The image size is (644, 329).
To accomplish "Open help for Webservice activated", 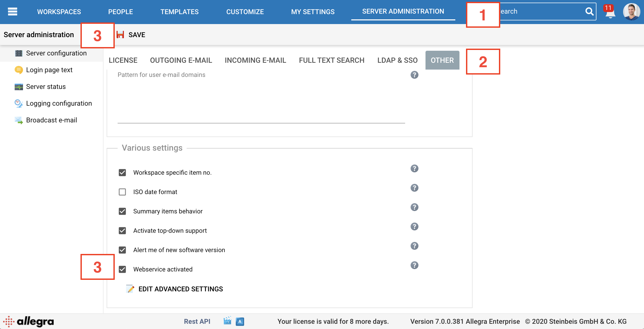I will [414, 265].
